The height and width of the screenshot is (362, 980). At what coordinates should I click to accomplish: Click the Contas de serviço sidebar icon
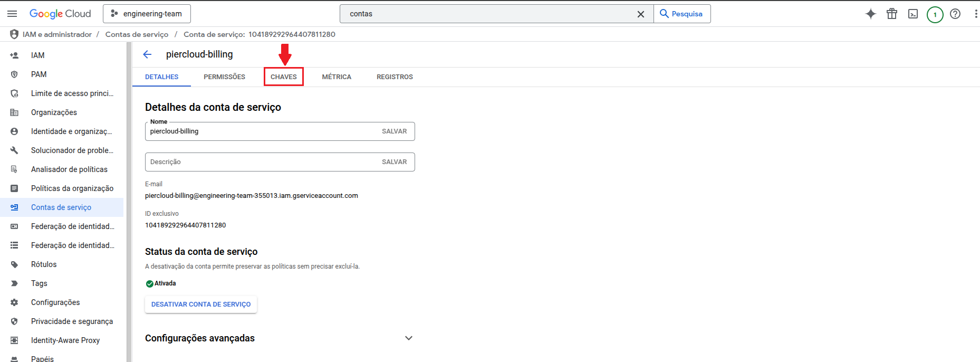click(14, 207)
